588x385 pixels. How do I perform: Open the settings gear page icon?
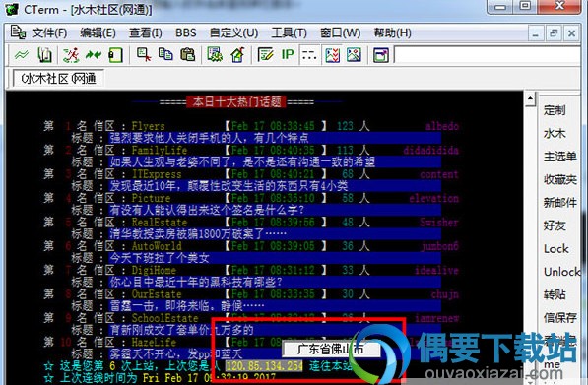(215, 55)
